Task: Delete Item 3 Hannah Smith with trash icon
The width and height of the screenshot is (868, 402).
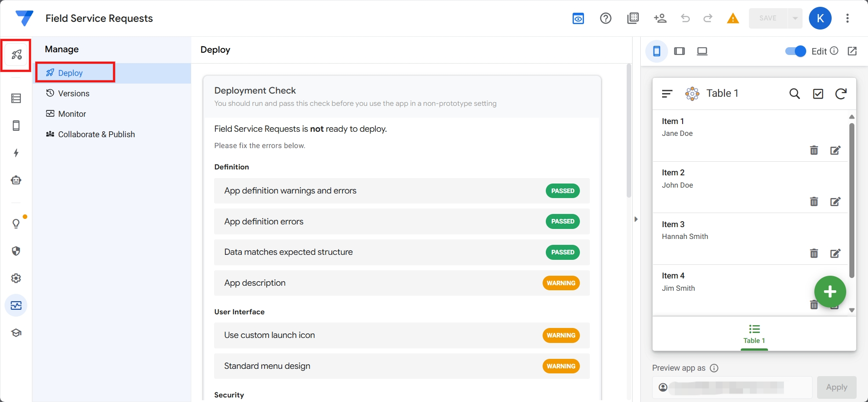Action: tap(814, 253)
